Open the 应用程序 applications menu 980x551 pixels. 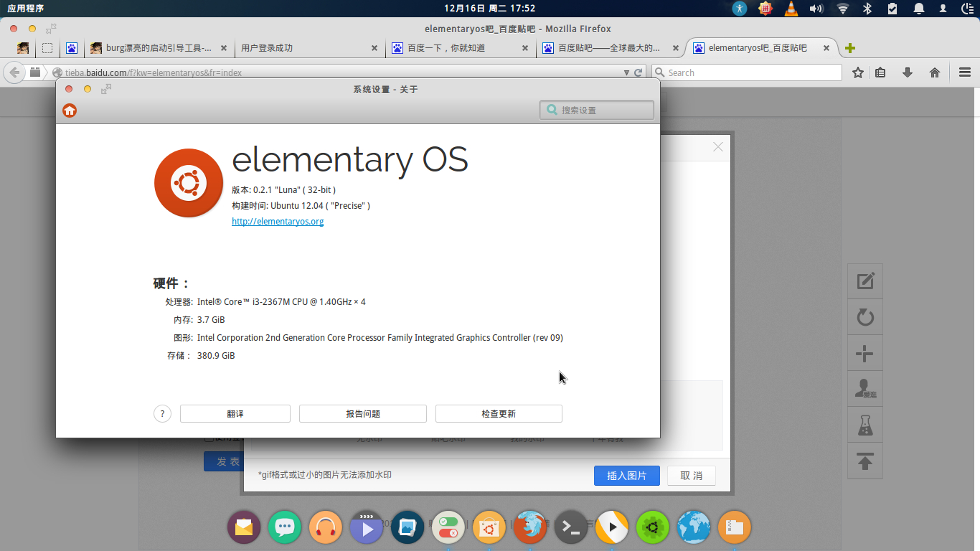(26, 9)
